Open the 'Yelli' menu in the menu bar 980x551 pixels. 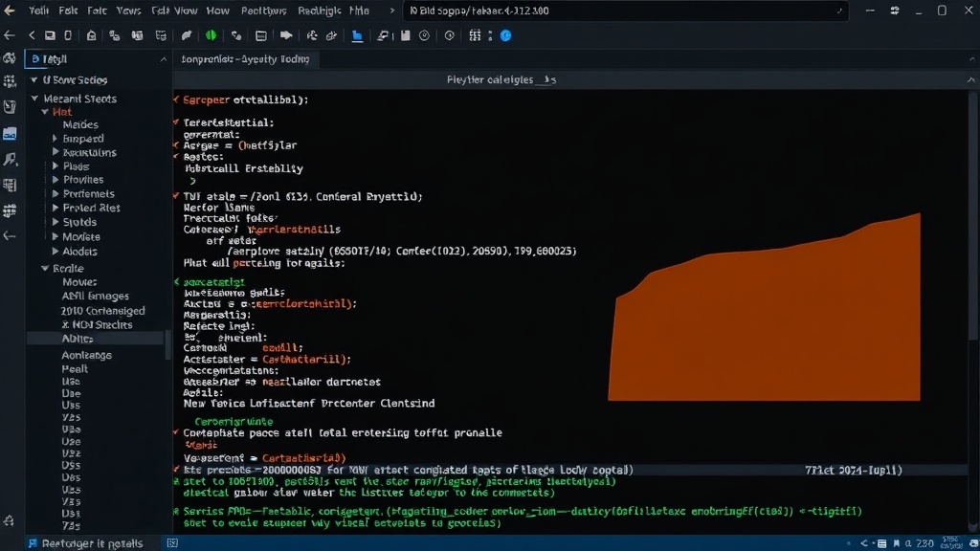[x=38, y=11]
